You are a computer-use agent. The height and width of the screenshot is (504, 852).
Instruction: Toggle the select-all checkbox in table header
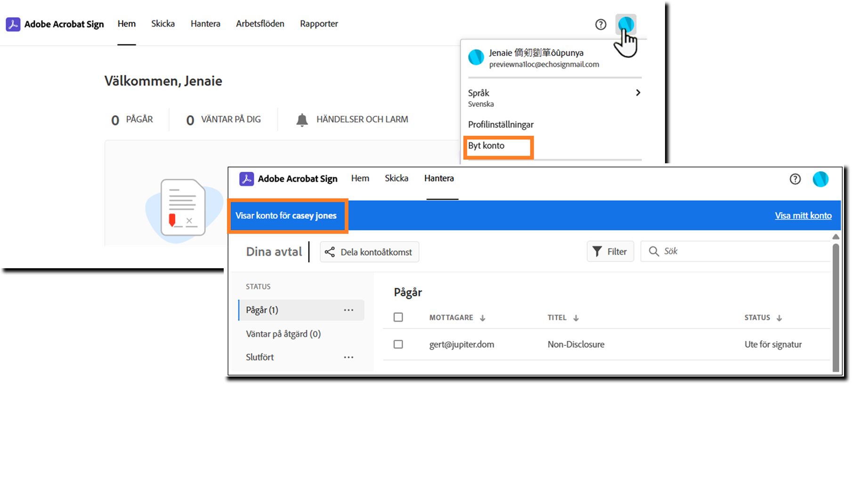point(398,317)
